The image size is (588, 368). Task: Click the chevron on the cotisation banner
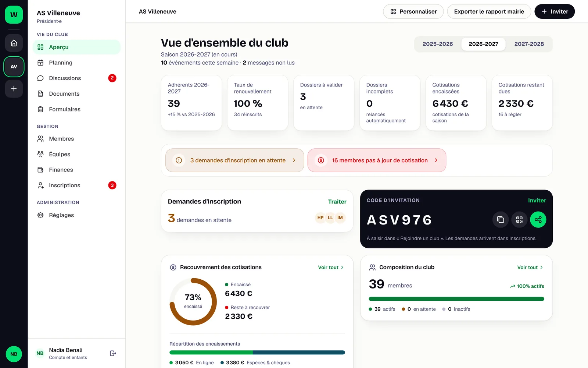[436, 160]
